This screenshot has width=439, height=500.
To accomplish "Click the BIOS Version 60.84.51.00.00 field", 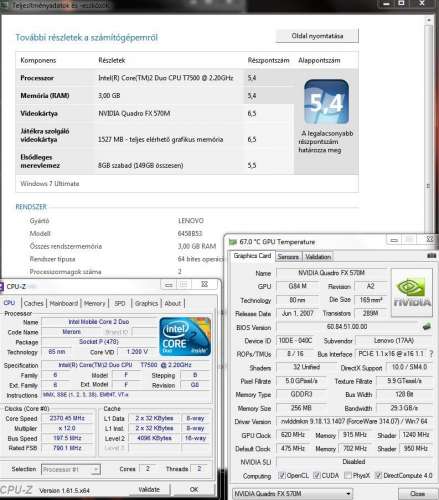I will tap(347, 327).
